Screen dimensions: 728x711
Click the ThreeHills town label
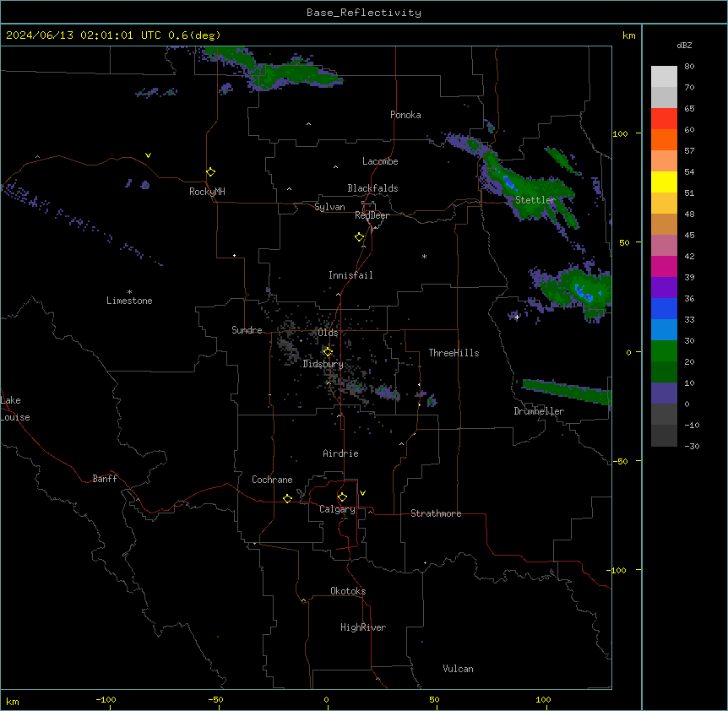coord(454,353)
